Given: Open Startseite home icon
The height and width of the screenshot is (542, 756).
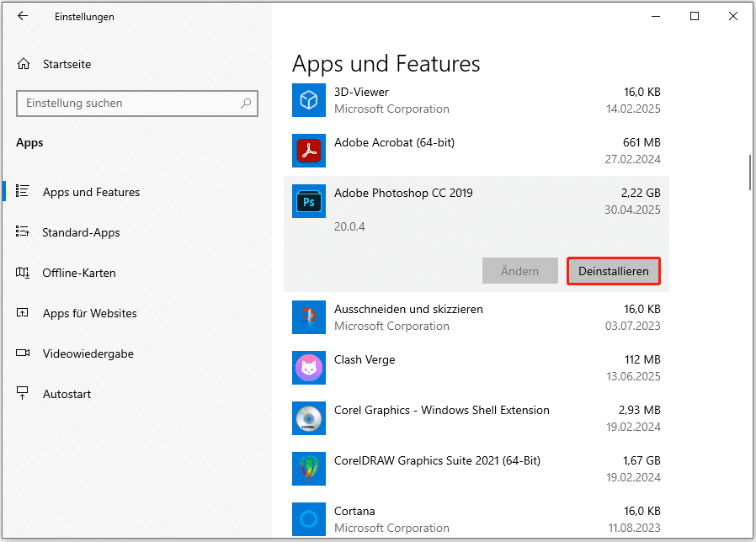Looking at the screenshot, I should (x=24, y=64).
